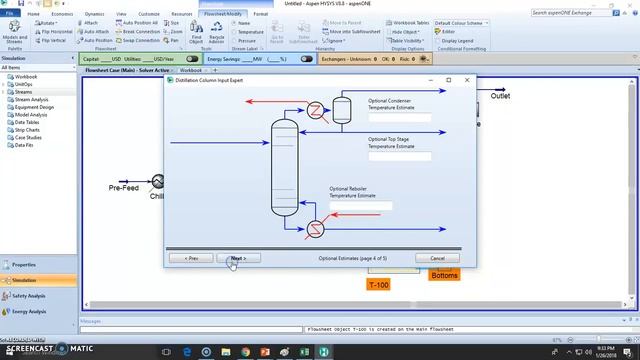Viewport: 640px width, 360px height.
Task: Toggle the Auto Attach mode
Action: pos(93,31)
